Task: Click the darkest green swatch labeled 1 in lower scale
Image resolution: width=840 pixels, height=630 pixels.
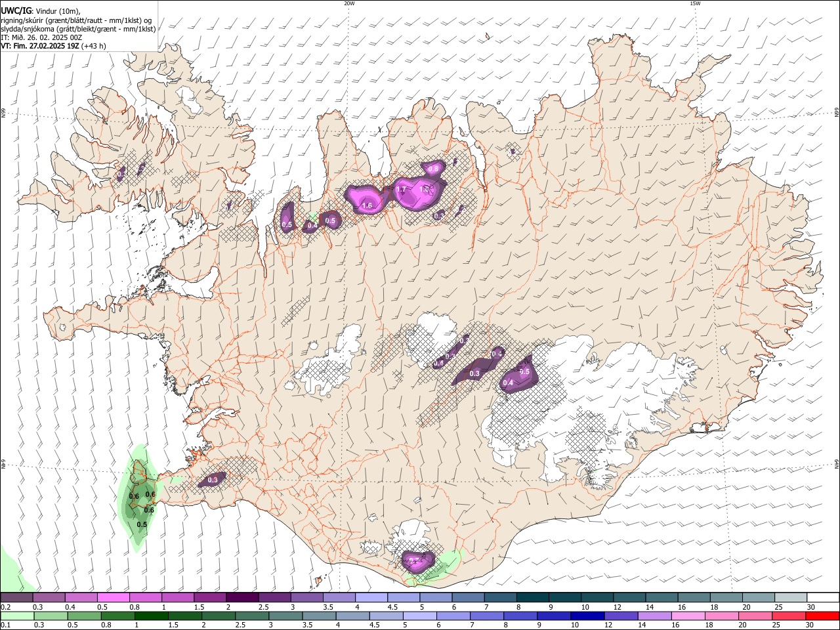Action: coord(152,616)
